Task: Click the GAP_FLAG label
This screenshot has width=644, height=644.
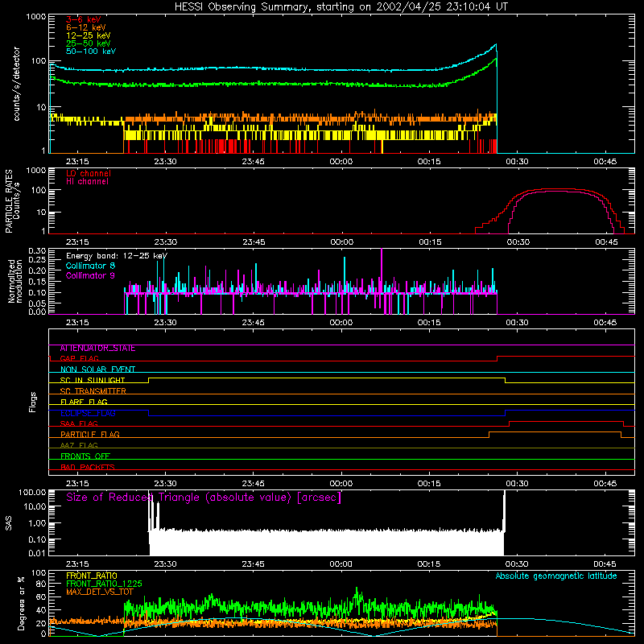Action: (79, 358)
